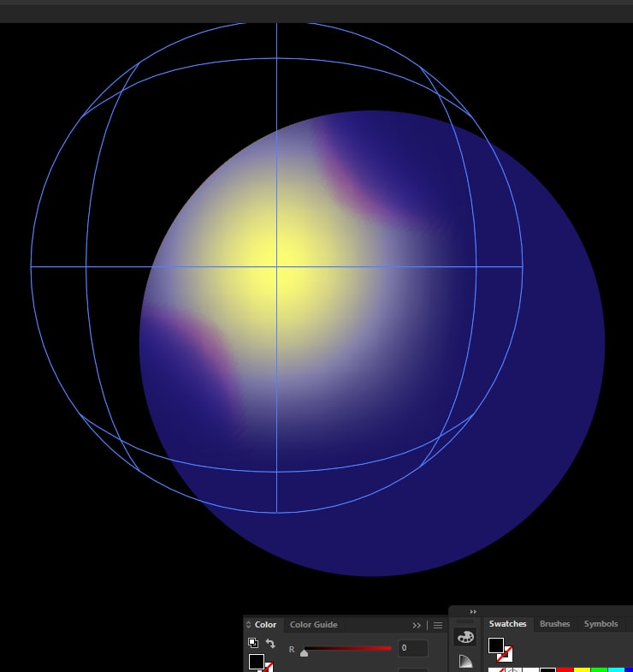Select the Color panel tab
Image resolution: width=633 pixels, height=672 pixels.
point(265,624)
